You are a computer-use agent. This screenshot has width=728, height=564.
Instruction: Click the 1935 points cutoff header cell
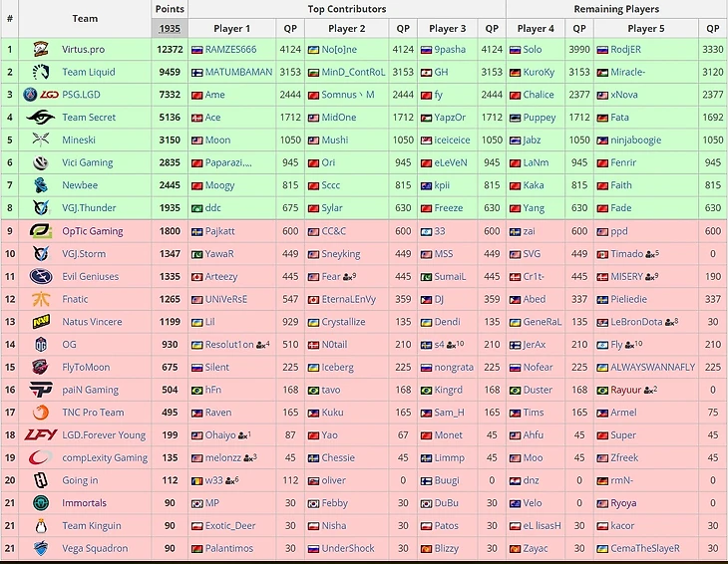click(170, 28)
